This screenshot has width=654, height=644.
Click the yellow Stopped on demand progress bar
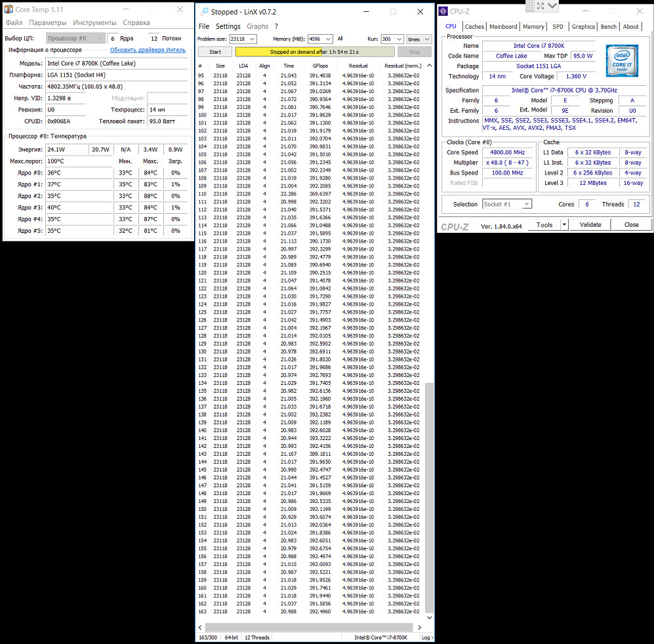pyautogui.click(x=314, y=52)
